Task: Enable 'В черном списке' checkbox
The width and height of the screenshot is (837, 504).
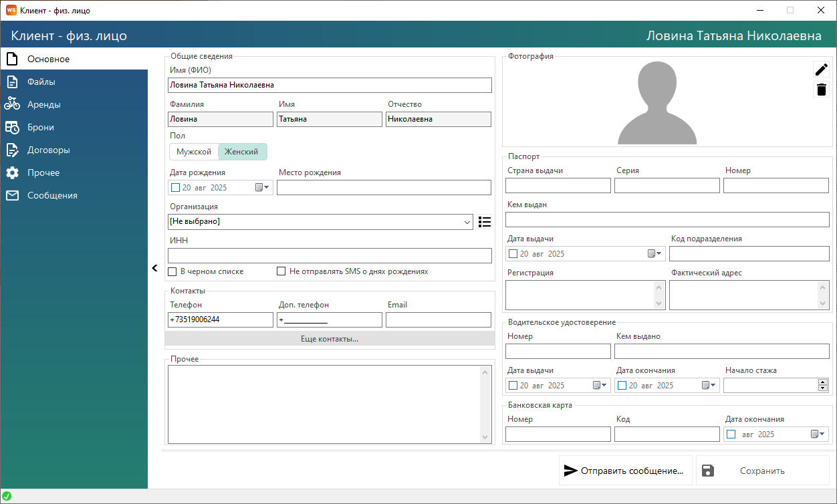Action: tap(172, 272)
